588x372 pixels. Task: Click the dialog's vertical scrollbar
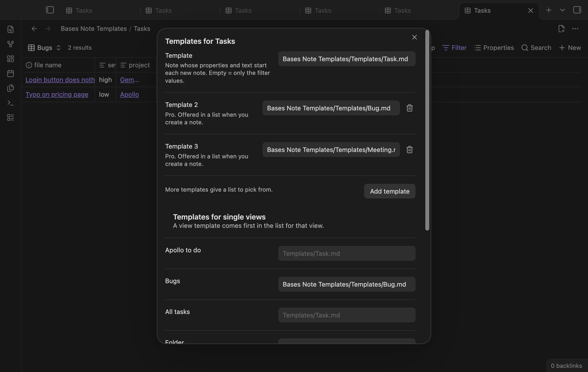pos(427,131)
